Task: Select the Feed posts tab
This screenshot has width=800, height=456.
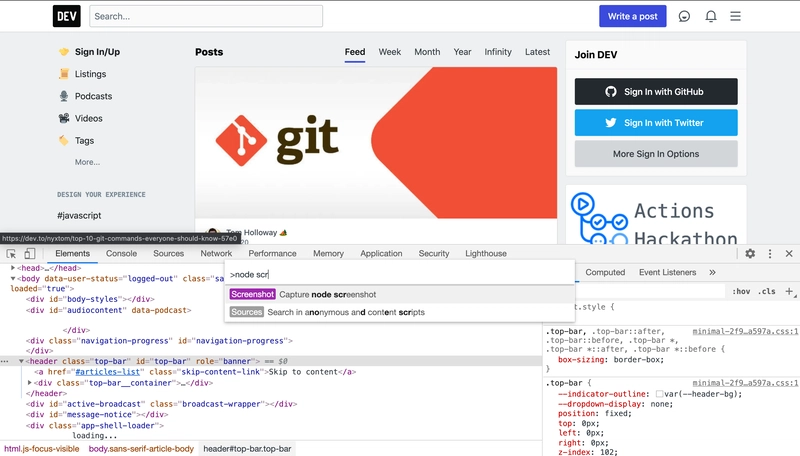Action: pos(355,52)
